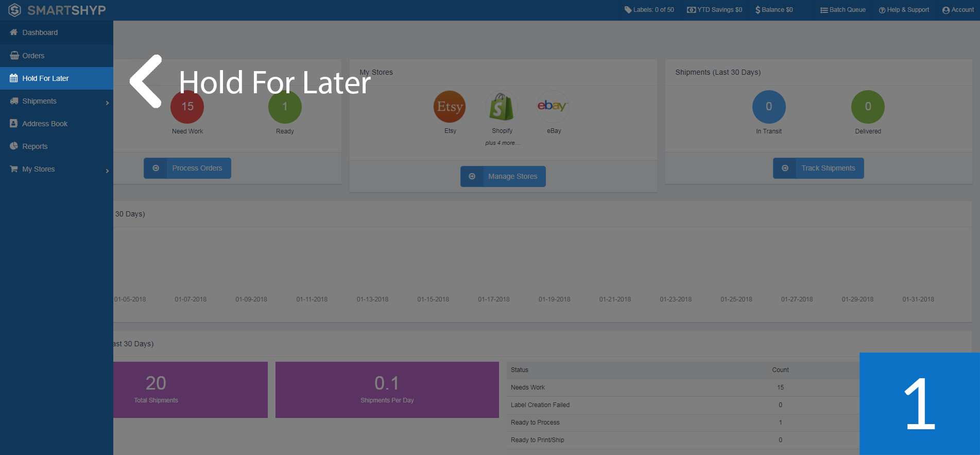
Task: Click the green Ready count circle
Action: pyautogui.click(x=285, y=107)
